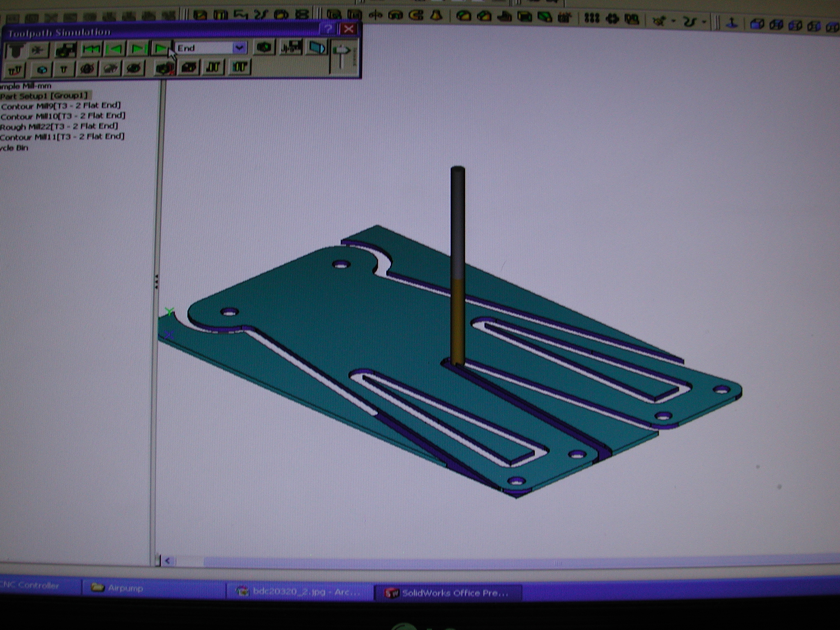Viewport: 840px width, 630px height.
Task: Open the curves tool dropdown arrow
Action: pos(704,21)
